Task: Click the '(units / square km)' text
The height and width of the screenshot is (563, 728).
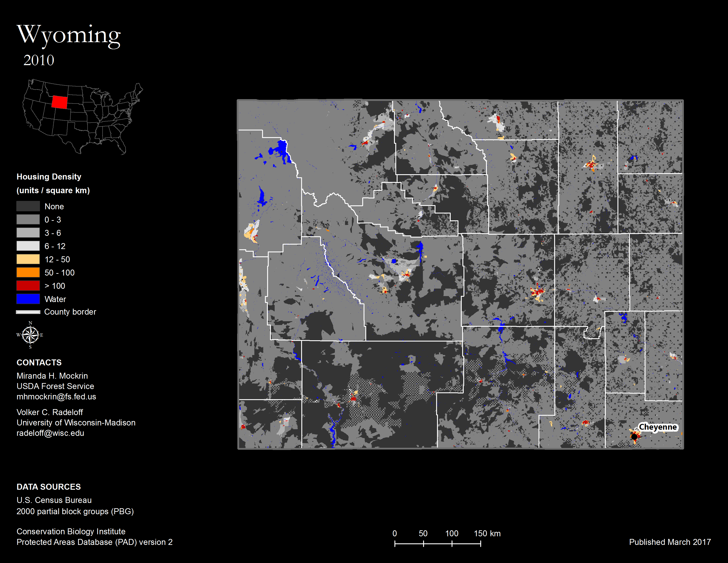Action: pos(53,190)
